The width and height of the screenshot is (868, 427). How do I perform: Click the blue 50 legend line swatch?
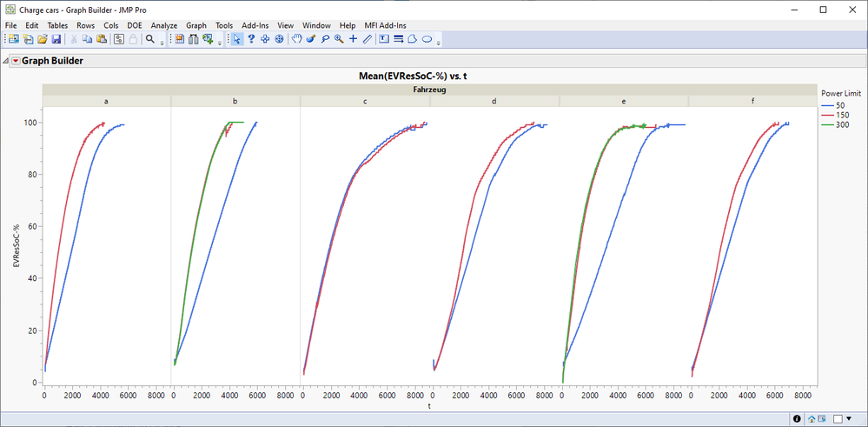coord(828,104)
